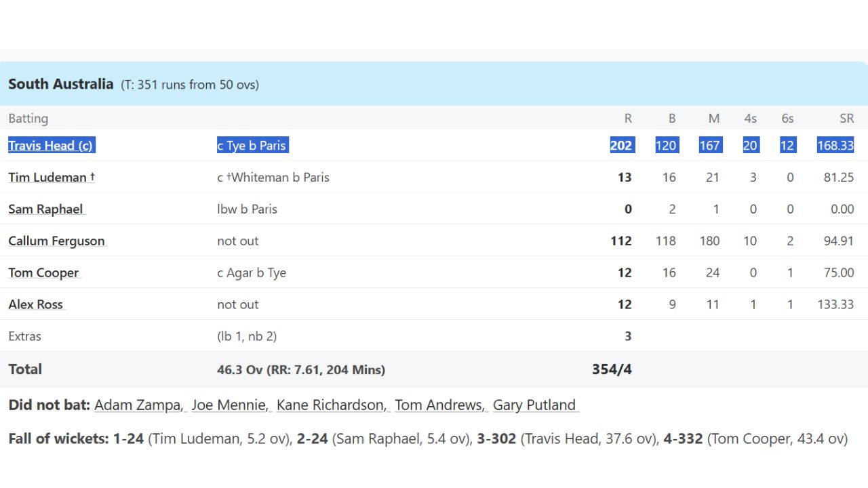Open Callum Ferguson player page
Image resolution: width=868 pixels, height=488 pixels.
pyautogui.click(x=56, y=241)
